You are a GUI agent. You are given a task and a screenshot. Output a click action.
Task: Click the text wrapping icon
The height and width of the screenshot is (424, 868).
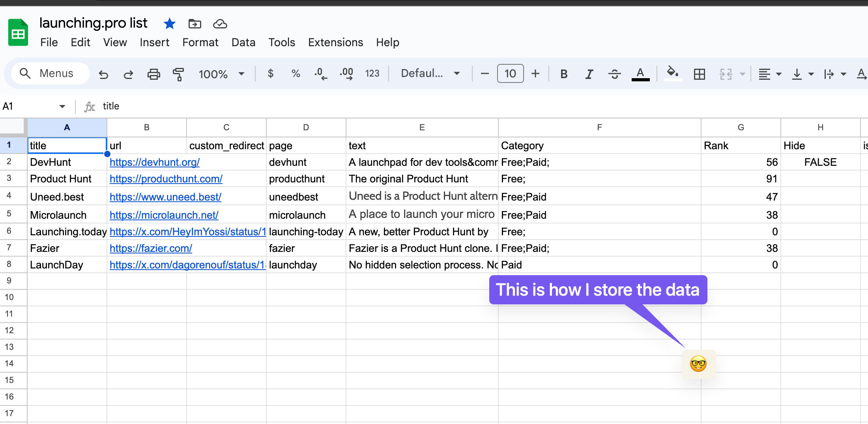click(829, 74)
